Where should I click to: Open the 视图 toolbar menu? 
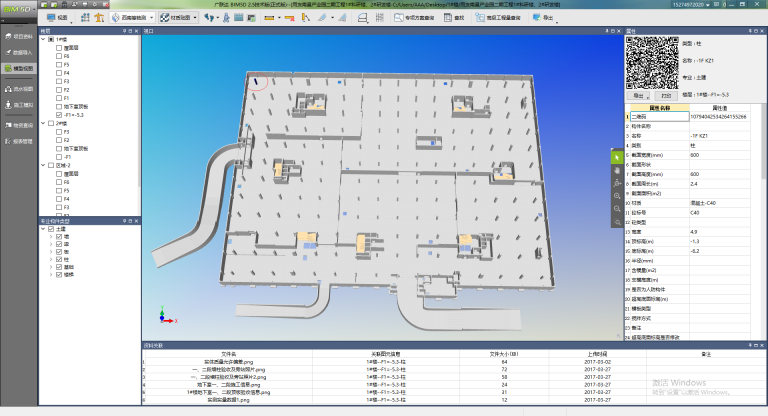(58, 18)
